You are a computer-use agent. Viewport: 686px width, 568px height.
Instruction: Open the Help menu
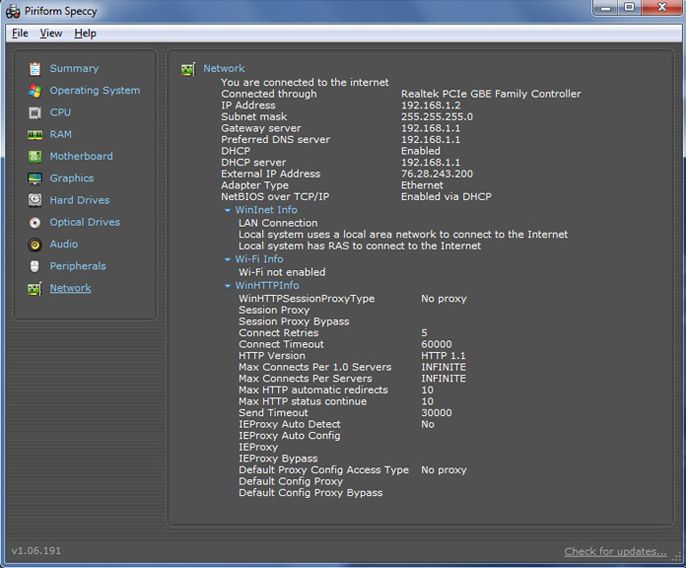click(x=85, y=33)
